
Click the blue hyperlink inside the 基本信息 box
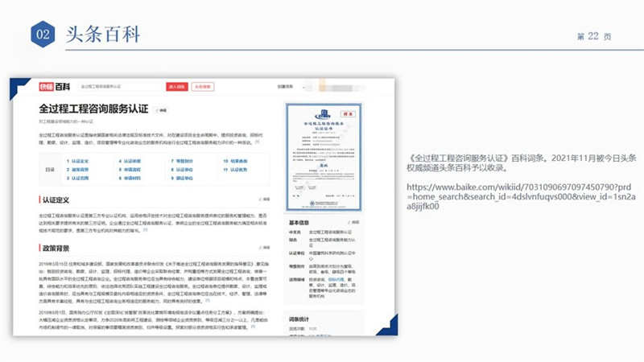336,279
